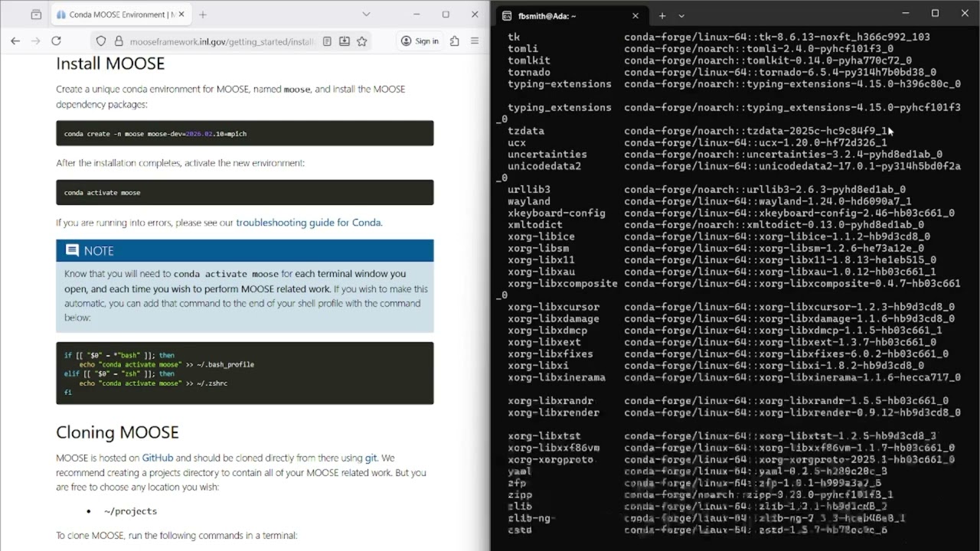
Task: Click the xorg-libxrandr package name in terminal
Action: (x=550, y=401)
